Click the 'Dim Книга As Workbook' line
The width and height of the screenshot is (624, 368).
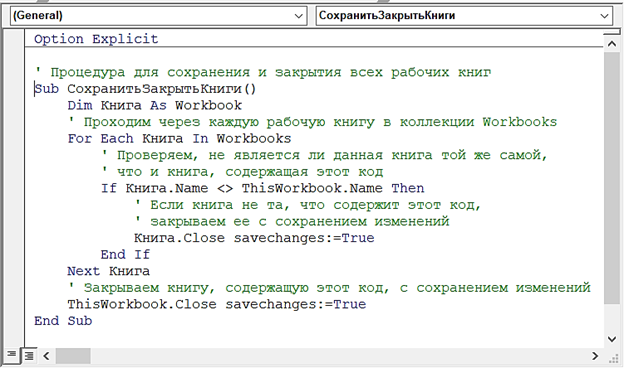[154, 105]
